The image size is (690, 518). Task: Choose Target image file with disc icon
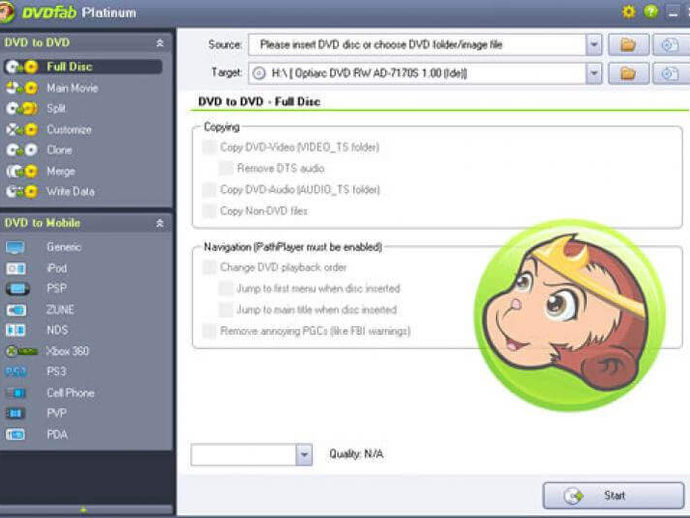coord(671,73)
